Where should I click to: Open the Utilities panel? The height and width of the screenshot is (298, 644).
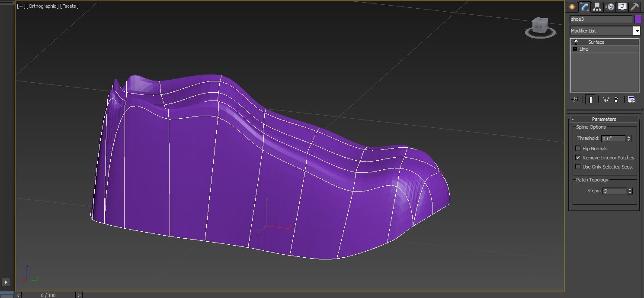[634, 6]
